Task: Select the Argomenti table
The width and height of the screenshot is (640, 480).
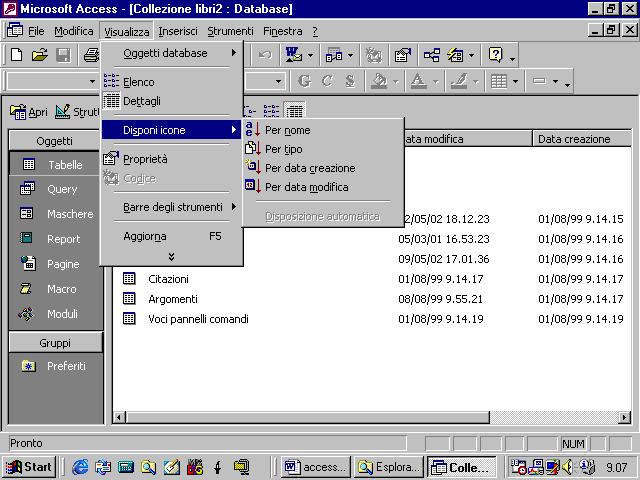Action: tap(173, 299)
